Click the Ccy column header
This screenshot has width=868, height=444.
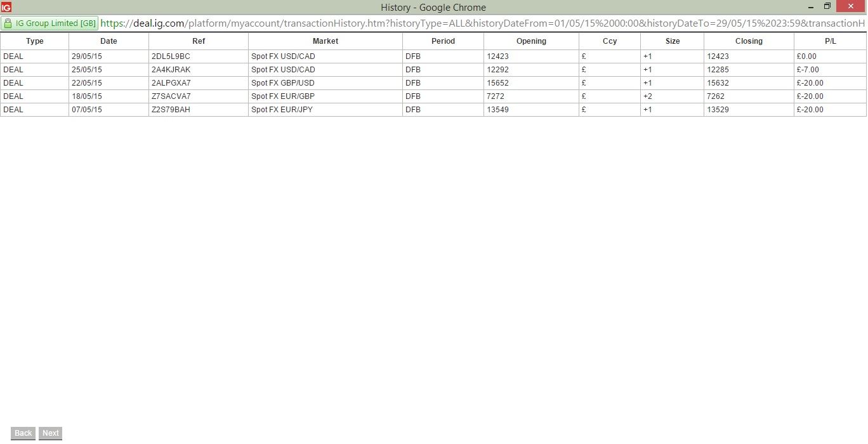pos(610,41)
